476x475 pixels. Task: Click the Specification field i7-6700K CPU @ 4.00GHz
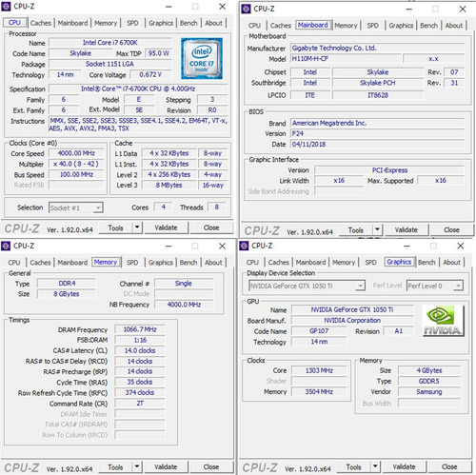point(138,89)
